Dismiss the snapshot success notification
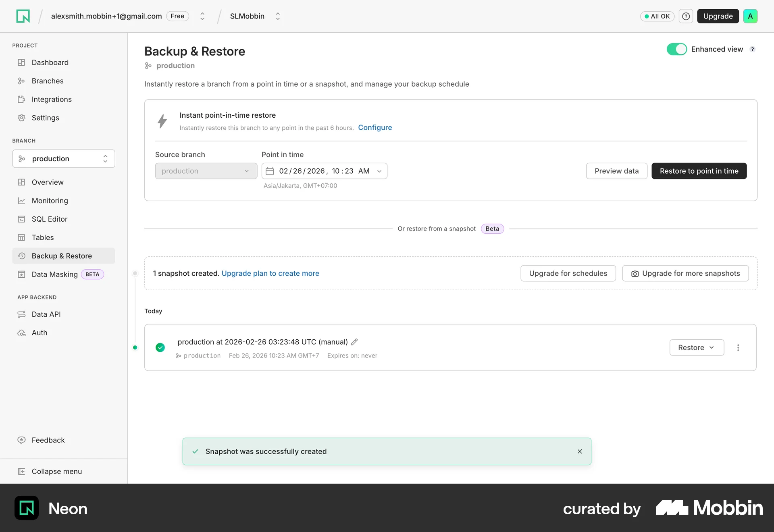The width and height of the screenshot is (774, 532). (x=580, y=451)
